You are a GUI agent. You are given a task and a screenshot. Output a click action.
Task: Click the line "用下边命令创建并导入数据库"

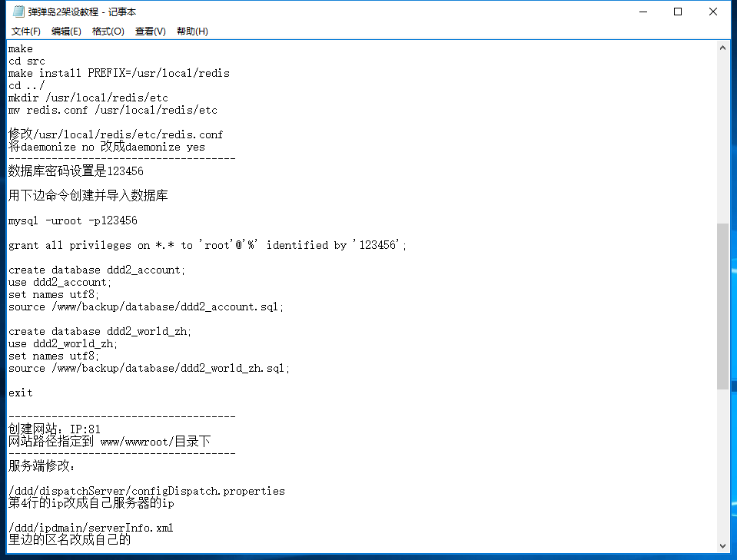pyautogui.click(x=88, y=195)
